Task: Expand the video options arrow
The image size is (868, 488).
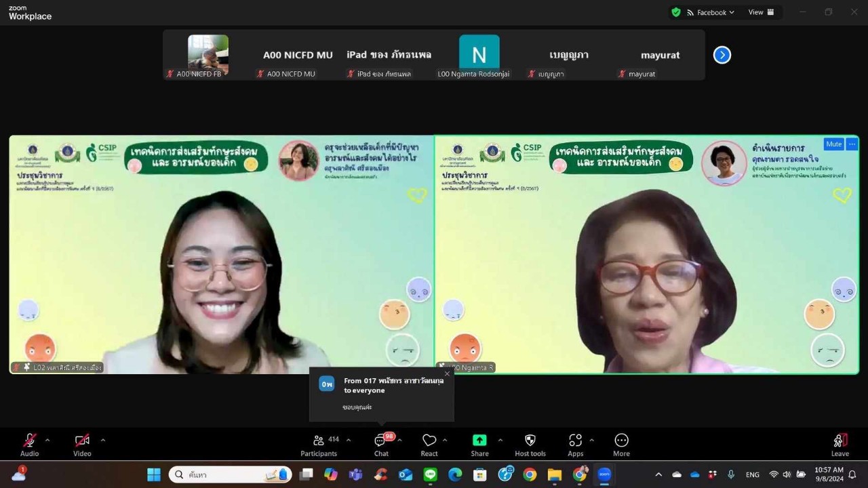Action: [102, 441]
